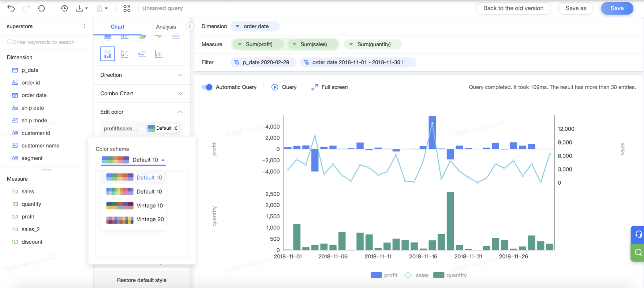The image size is (644, 288).
Task: Open the alert lightning dropdown
Action: (102, 8)
